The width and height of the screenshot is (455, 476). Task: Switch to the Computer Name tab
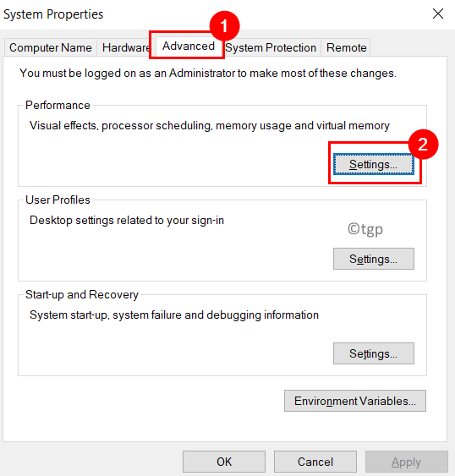pos(51,47)
